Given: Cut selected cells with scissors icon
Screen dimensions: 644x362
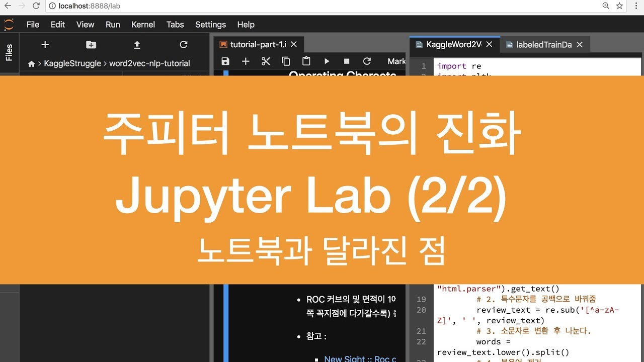Looking at the screenshot, I should click(266, 61).
